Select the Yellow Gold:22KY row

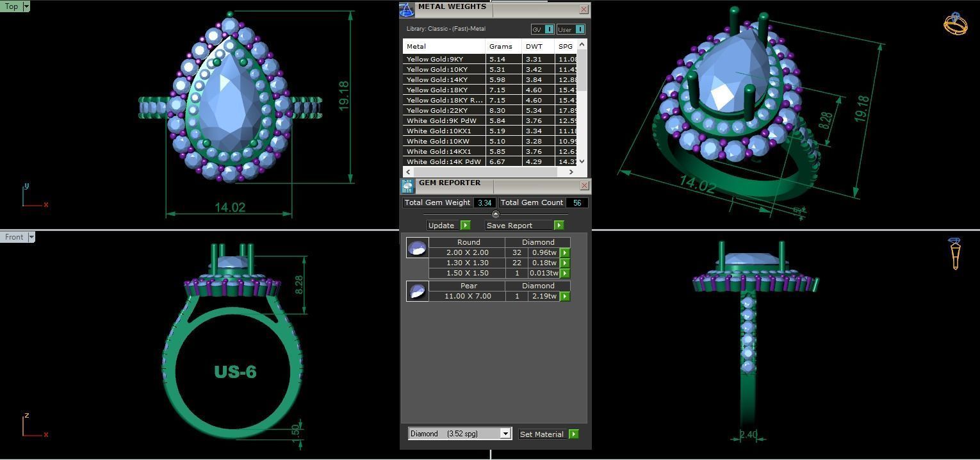coord(490,110)
